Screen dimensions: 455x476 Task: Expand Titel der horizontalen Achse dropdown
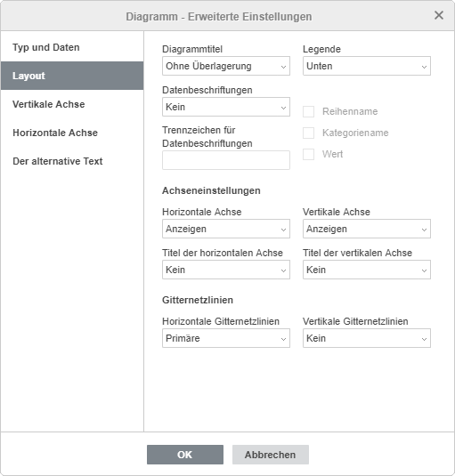point(226,270)
